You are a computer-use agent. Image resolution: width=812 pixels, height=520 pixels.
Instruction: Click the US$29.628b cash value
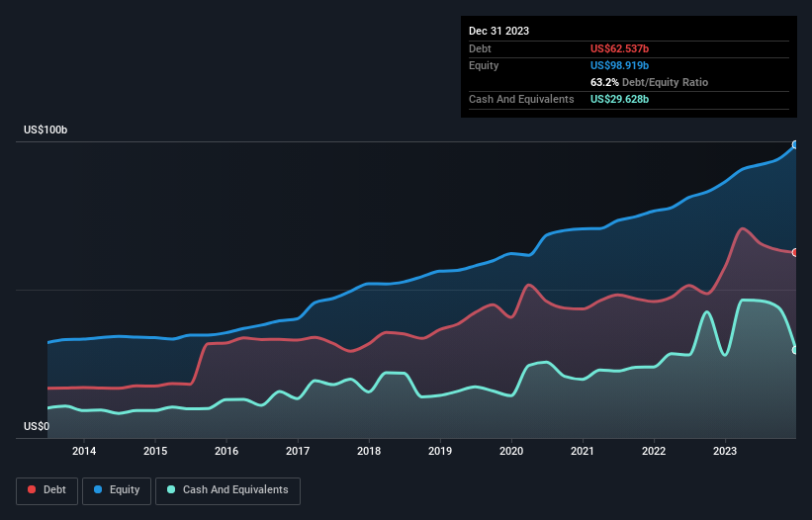click(x=619, y=99)
